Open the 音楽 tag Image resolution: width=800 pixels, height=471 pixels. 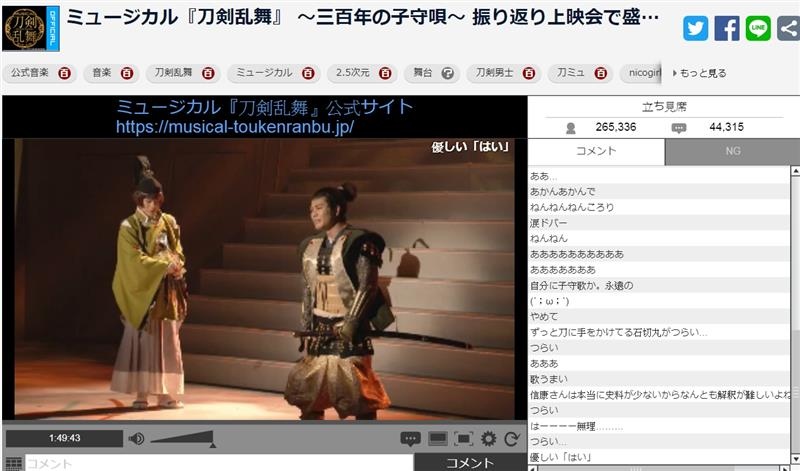(102, 73)
